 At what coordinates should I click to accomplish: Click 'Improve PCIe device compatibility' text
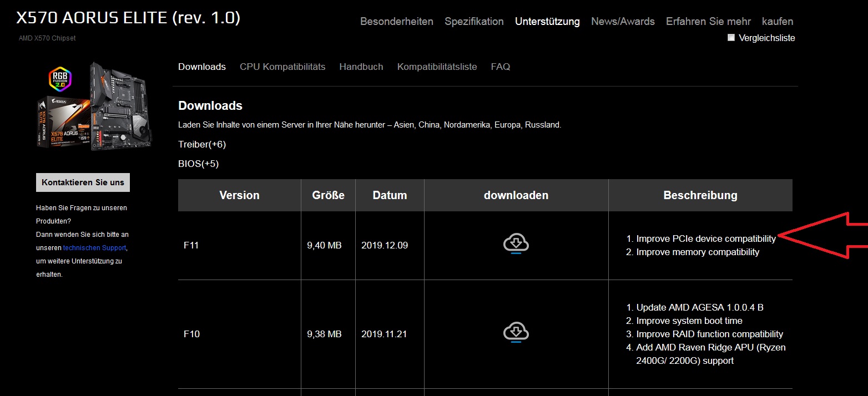706,238
